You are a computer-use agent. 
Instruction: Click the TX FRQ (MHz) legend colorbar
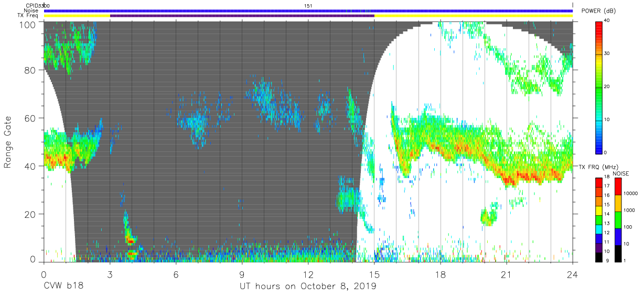(x=599, y=219)
